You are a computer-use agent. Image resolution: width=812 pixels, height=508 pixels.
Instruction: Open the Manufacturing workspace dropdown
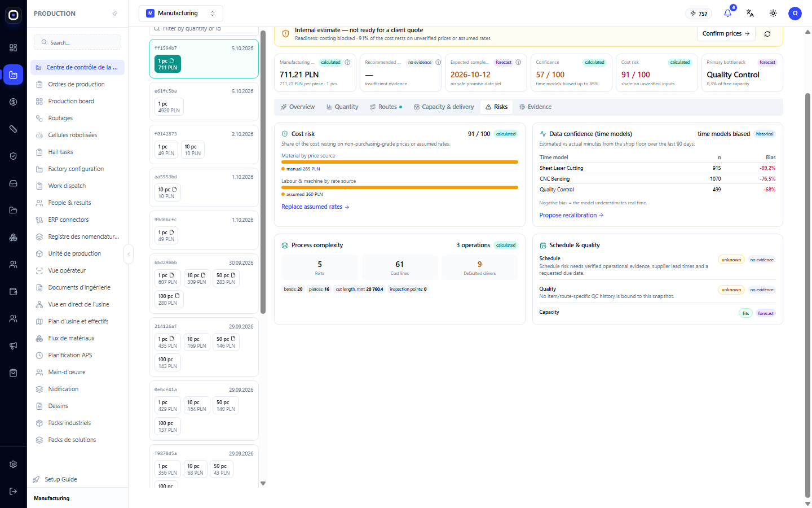click(181, 14)
